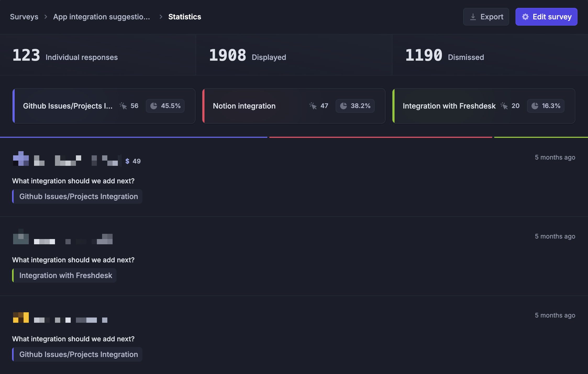This screenshot has height=374, width=588.
Task: Click first response's Github Issues/Projects Integration answer
Action: 77,196
